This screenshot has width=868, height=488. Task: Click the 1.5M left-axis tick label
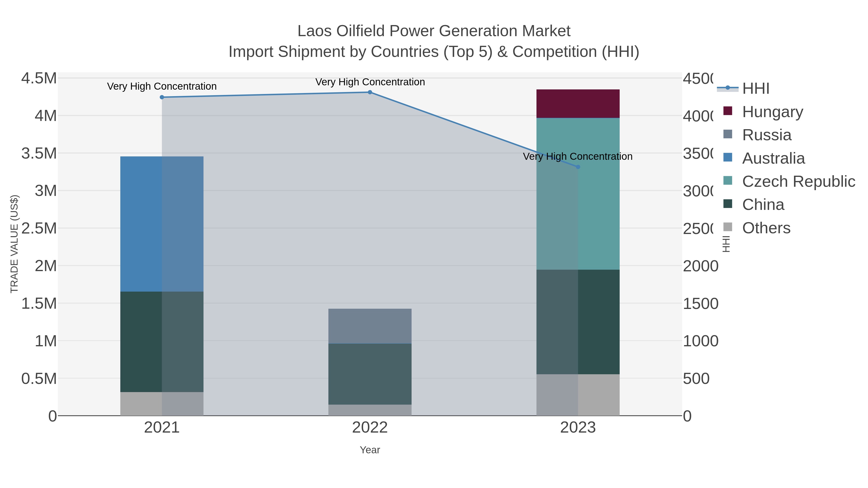coord(39,303)
